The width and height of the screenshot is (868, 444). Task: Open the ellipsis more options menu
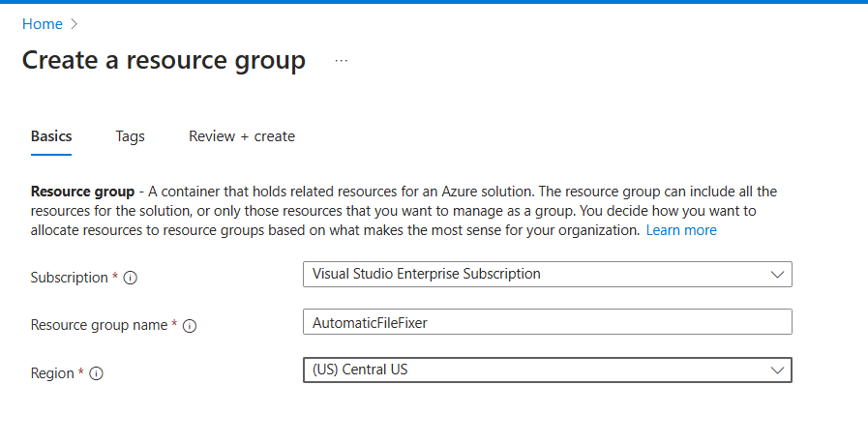341,61
